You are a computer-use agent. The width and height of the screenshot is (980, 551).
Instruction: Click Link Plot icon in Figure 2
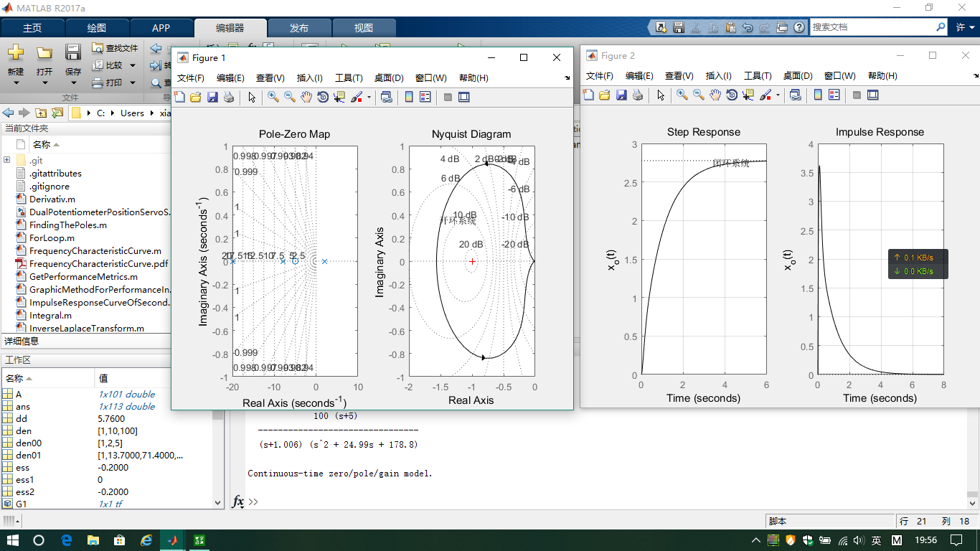point(796,95)
